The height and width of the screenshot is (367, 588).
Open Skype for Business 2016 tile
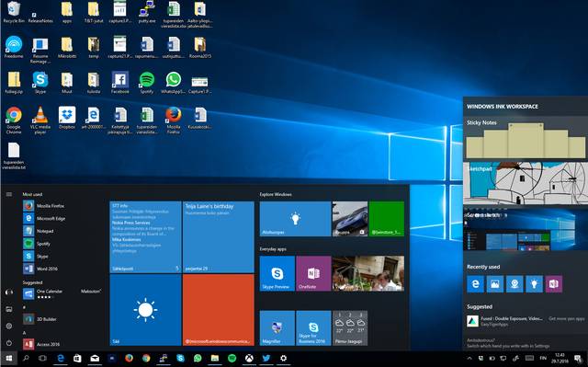click(x=313, y=328)
